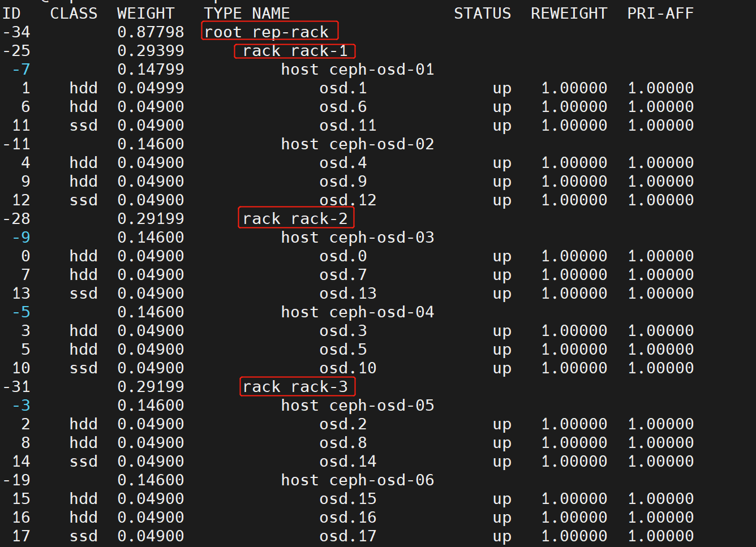Click the CLASS column header

[74, 14]
